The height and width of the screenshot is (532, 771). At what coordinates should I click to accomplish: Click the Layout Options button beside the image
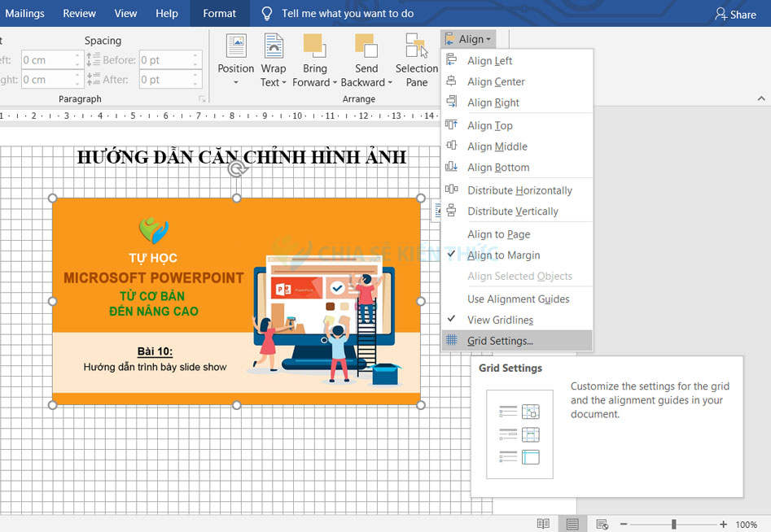436,211
